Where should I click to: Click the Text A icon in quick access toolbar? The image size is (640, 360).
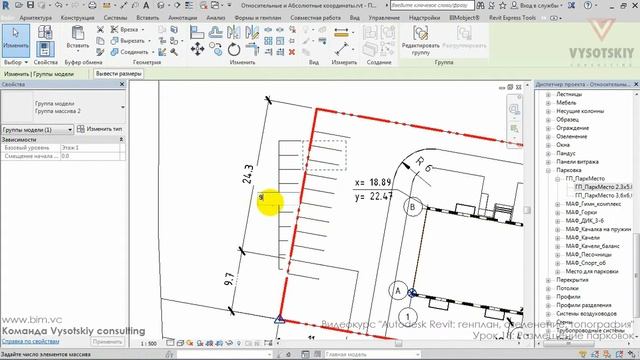[146, 6]
